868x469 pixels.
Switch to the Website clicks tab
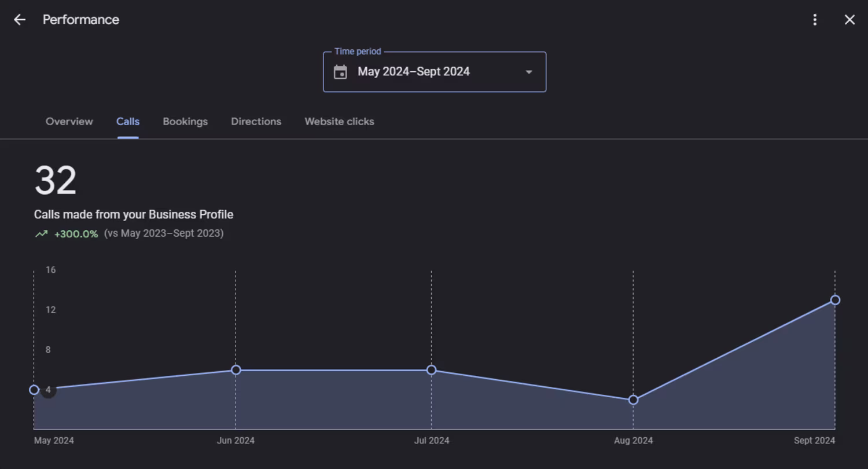340,122
